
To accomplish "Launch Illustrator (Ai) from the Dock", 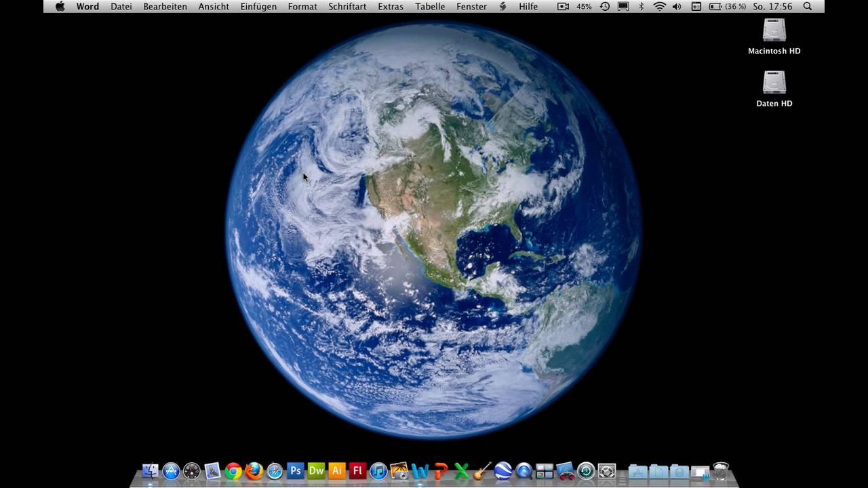I will pos(336,470).
